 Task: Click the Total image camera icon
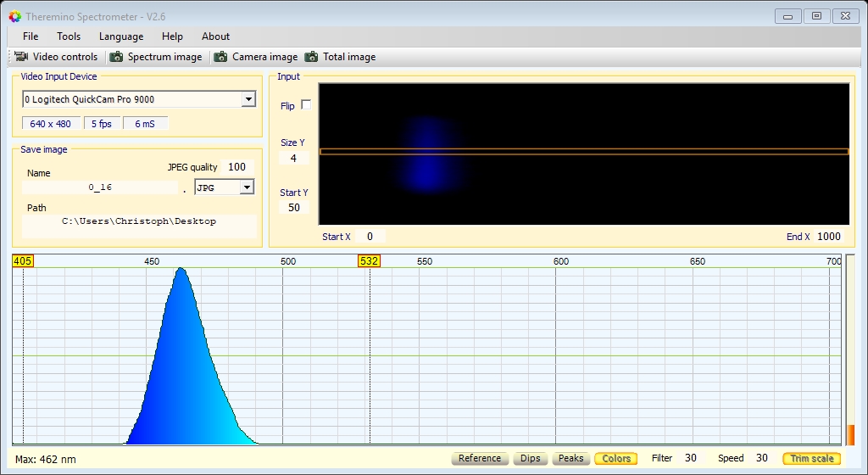[312, 57]
